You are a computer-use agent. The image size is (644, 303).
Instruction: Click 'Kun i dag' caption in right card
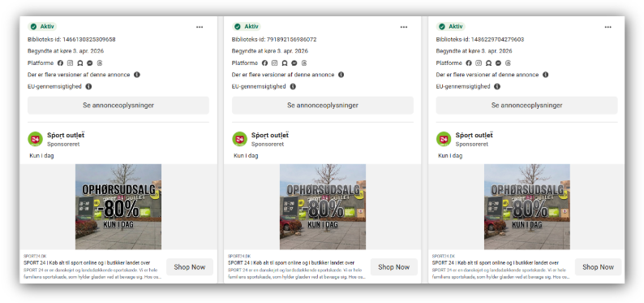click(x=449, y=156)
